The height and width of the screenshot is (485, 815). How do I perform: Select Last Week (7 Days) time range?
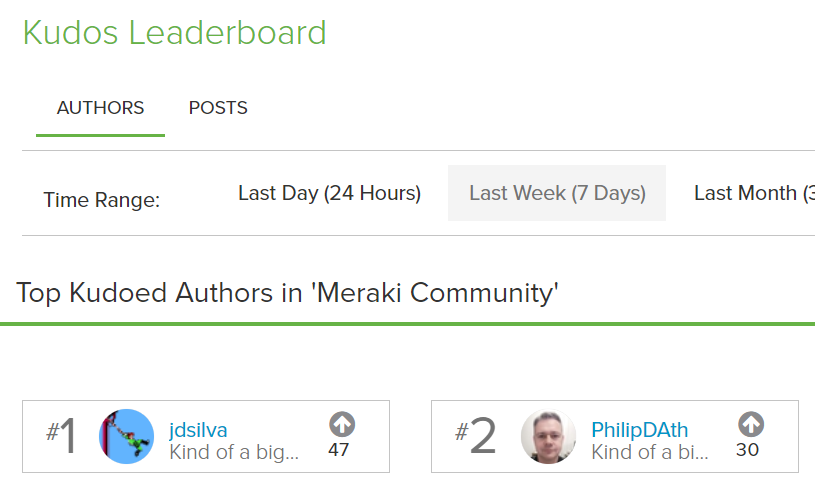point(557,193)
